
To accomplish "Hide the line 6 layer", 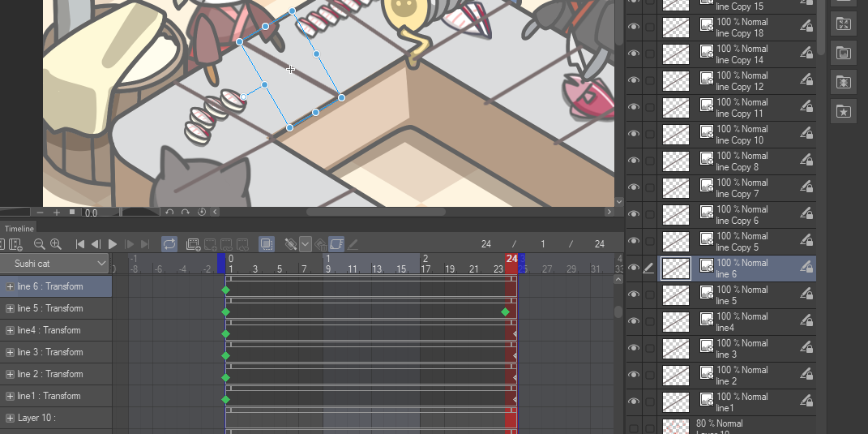I will pyautogui.click(x=633, y=269).
